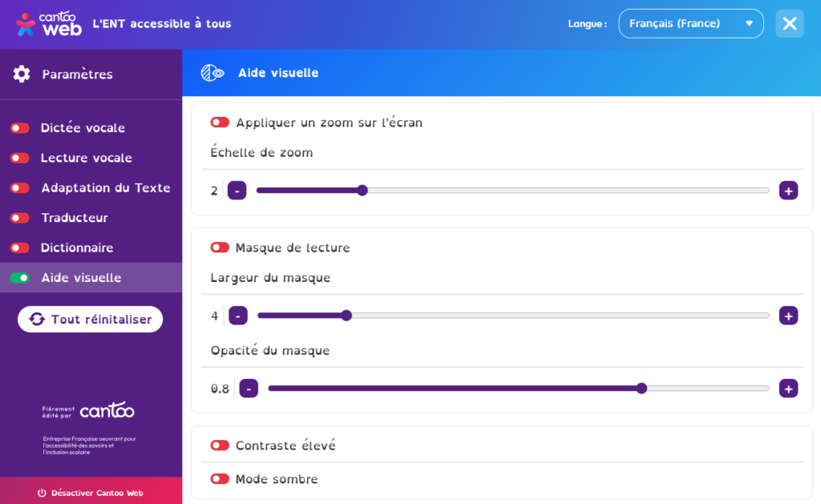The image size is (821, 504).
Task: Open the Traducteur section
Action: 74,218
